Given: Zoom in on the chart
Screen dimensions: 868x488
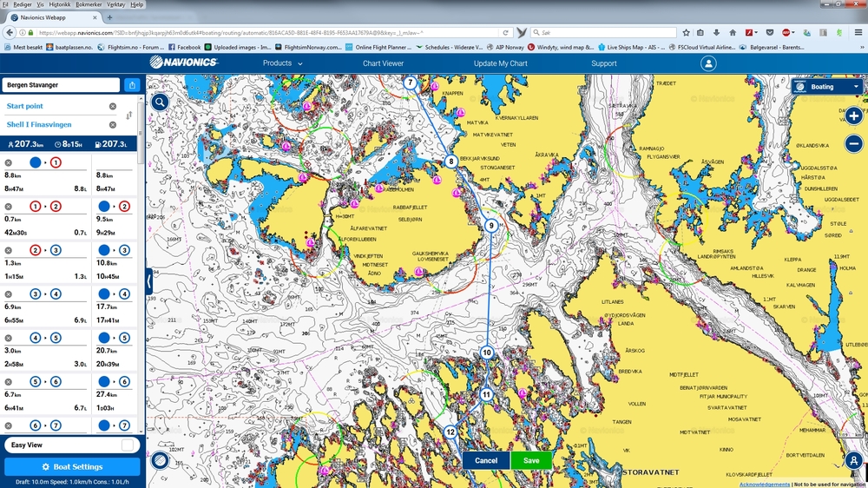Looking at the screenshot, I should [x=853, y=115].
